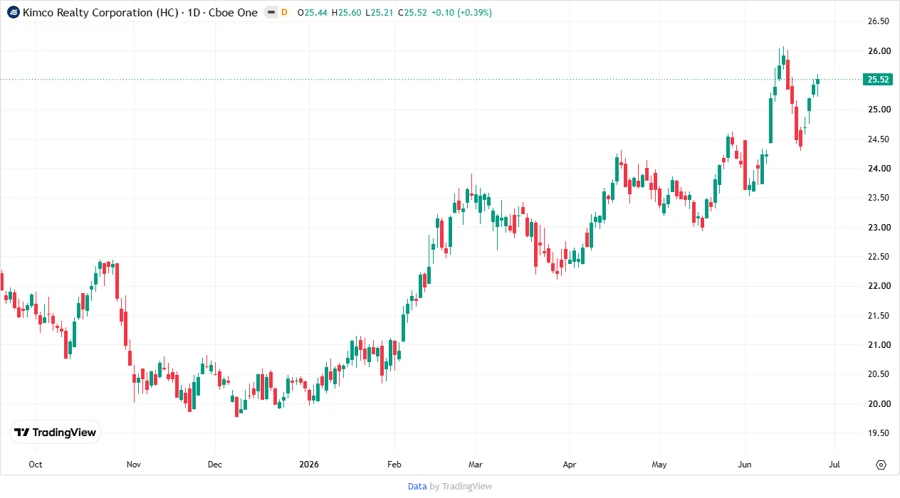
Task: Click the Feb time axis label
Action: coord(394,465)
